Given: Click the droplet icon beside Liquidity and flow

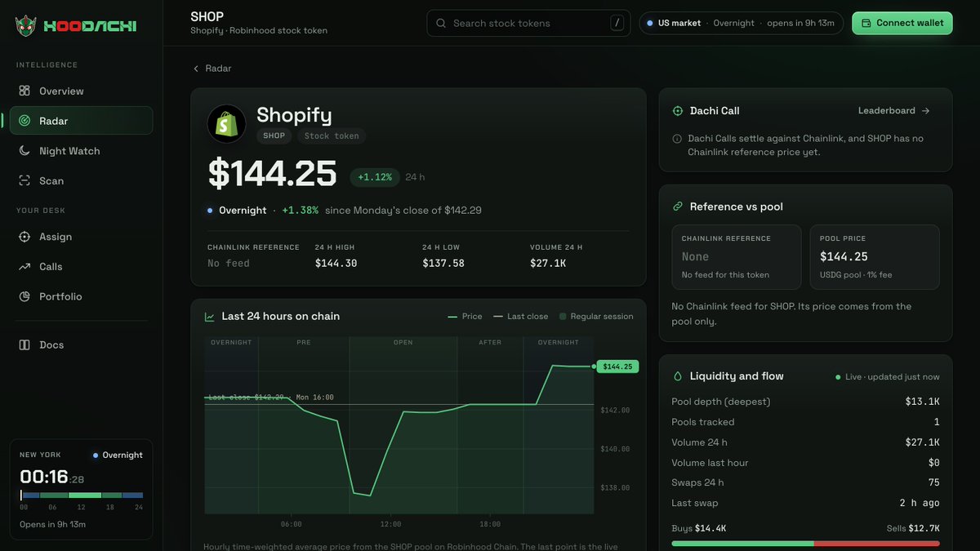Looking at the screenshot, I should point(677,376).
